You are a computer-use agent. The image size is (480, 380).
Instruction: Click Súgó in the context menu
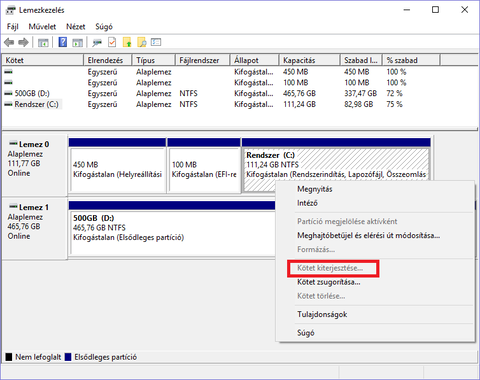pos(375,333)
